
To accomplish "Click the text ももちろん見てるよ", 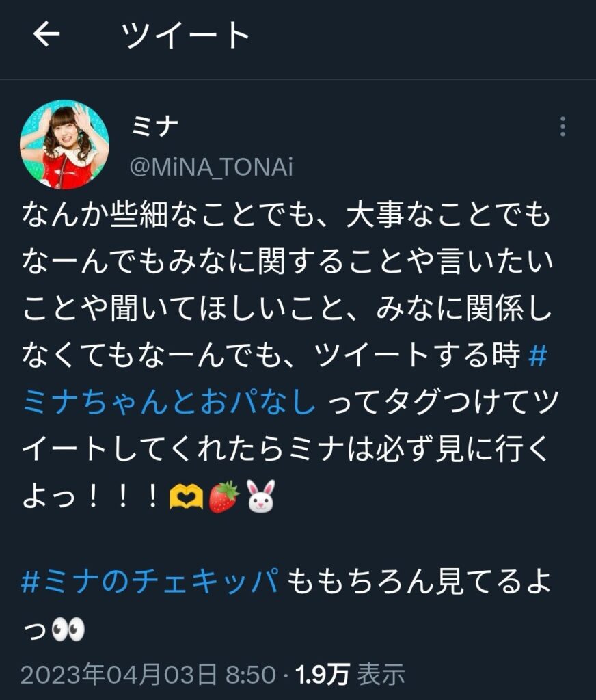I will (418, 581).
